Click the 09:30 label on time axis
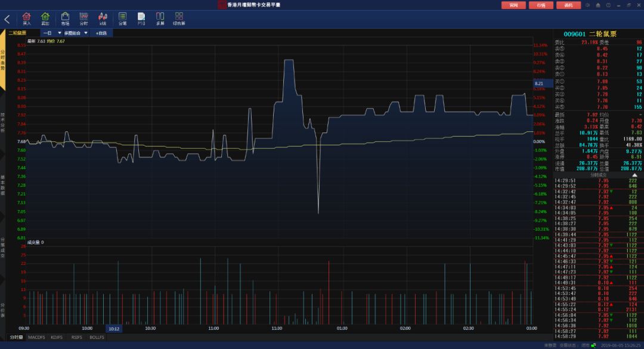The image size is (644, 349). coord(24,329)
